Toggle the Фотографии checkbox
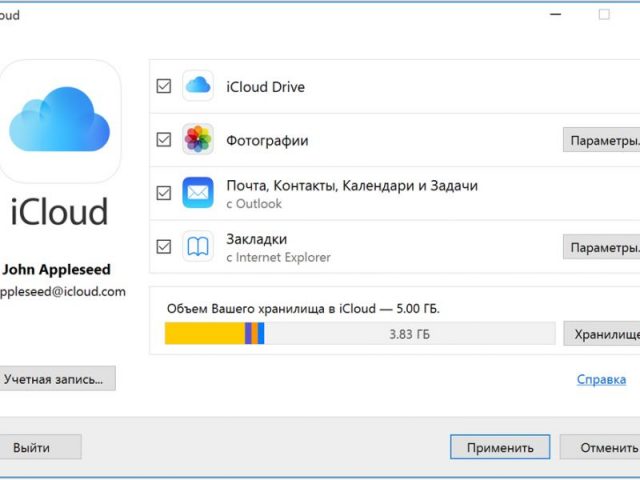The width and height of the screenshot is (640, 480). (x=164, y=140)
